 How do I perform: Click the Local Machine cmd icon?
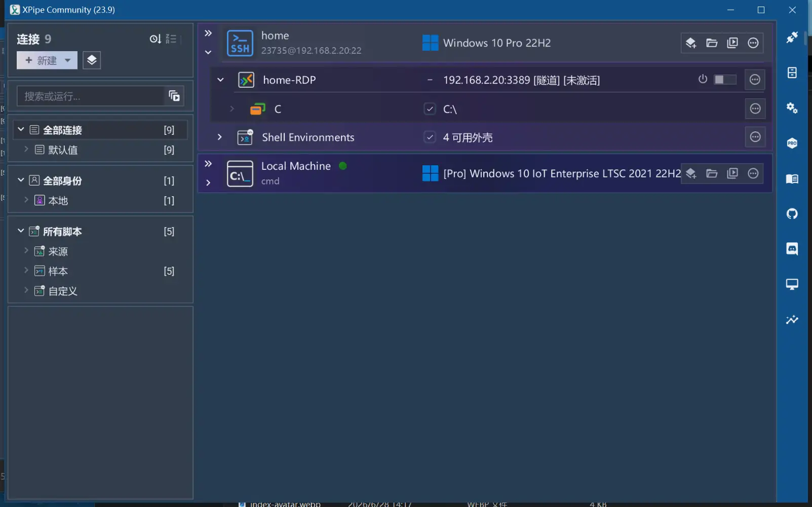click(x=240, y=174)
